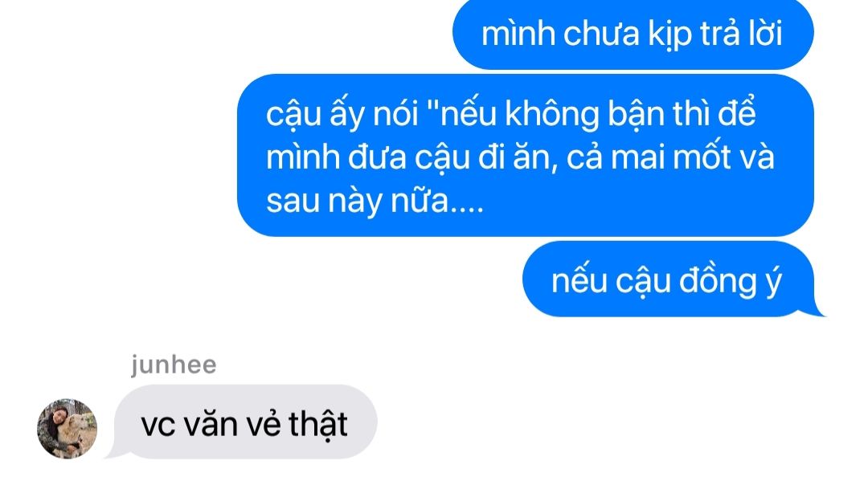868x477 pixels.
Task: Select the gray 'vc văn vẻ thật' bubble
Action: 245,422
